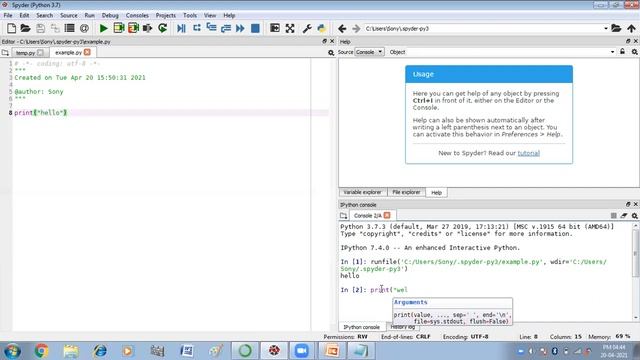Step into function debug icon
This screenshot has width=640, height=360.
click(x=211, y=28)
